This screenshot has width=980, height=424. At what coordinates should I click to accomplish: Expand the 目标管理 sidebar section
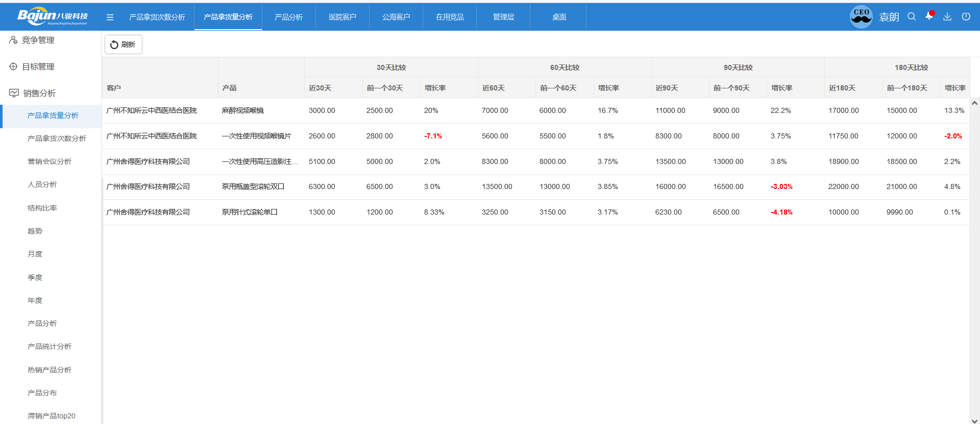point(38,67)
